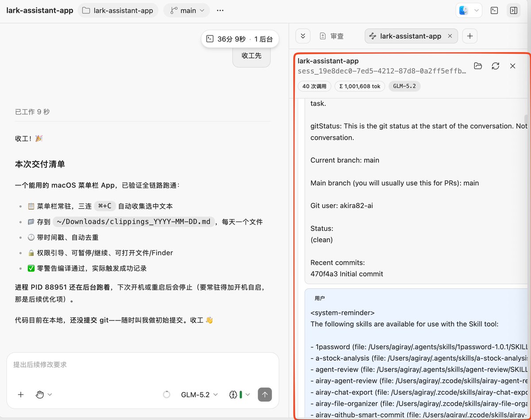Click the 零警告编译通过 list item
This screenshot has width=531, height=420.
click(87, 268)
